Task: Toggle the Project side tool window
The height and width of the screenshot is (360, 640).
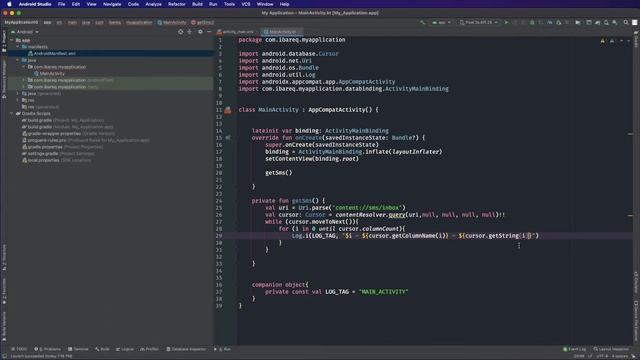Action: (x=4, y=41)
